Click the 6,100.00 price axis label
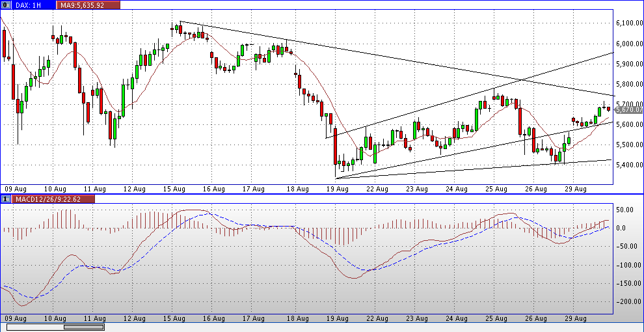The image size is (644, 332). 629,23
